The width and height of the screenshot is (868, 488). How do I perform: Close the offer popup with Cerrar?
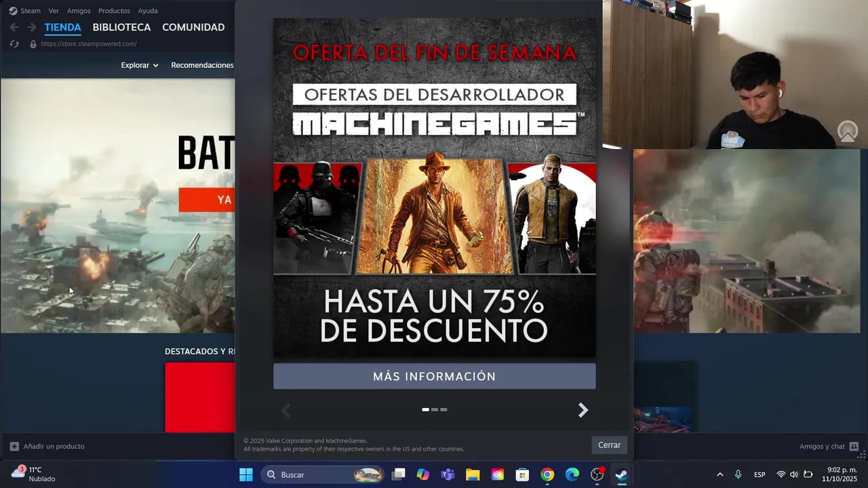point(609,445)
